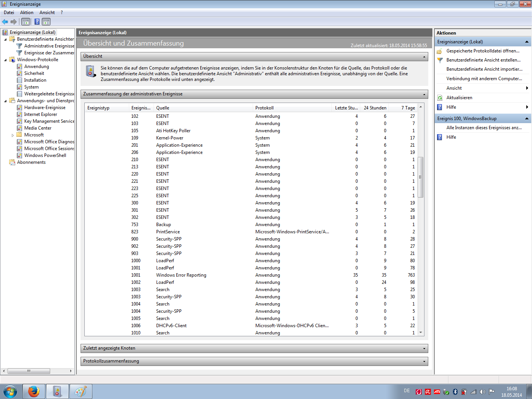The height and width of the screenshot is (399, 532).
Task: Open the Aktion menu
Action: 27,13
